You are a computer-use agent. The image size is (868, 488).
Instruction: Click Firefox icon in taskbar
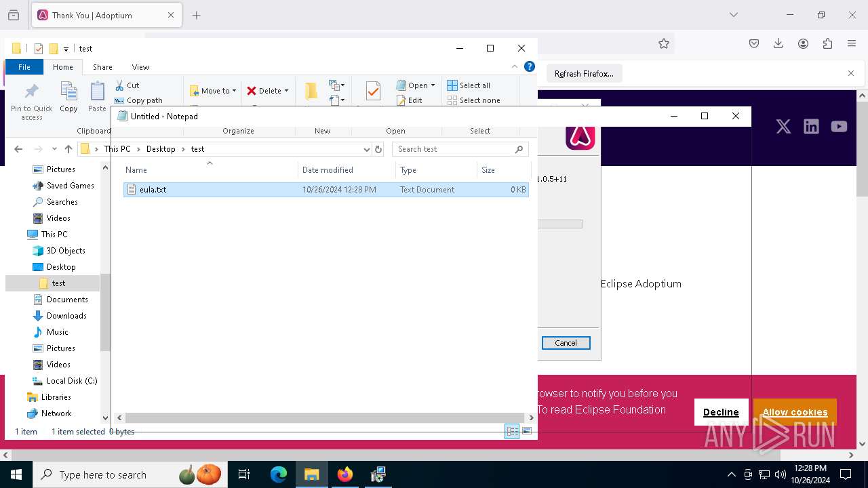(x=345, y=474)
